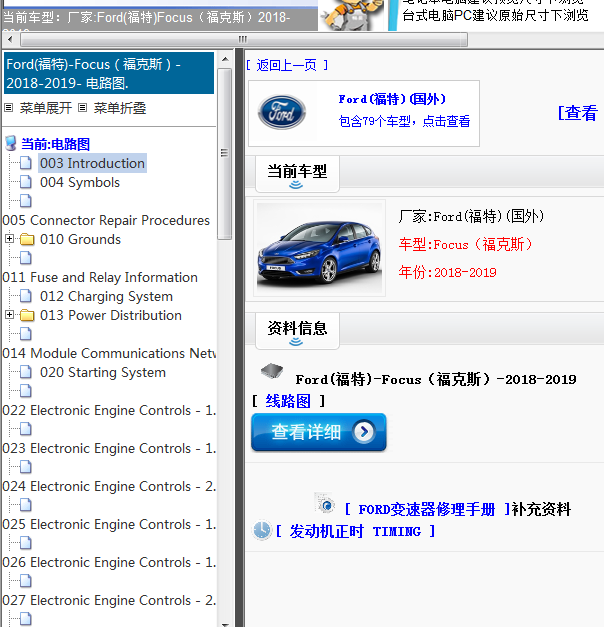Click the 查看详细 button
604x627 pixels.
point(319,432)
